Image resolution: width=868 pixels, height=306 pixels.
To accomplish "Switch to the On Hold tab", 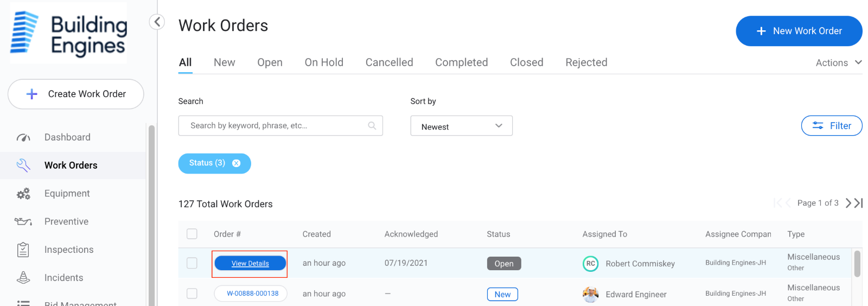I will point(324,62).
